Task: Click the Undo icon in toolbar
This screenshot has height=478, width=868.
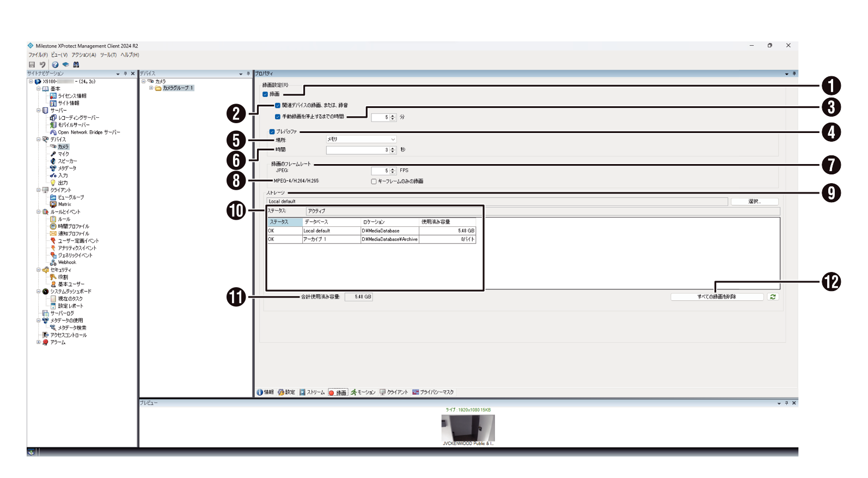Action: [x=42, y=64]
